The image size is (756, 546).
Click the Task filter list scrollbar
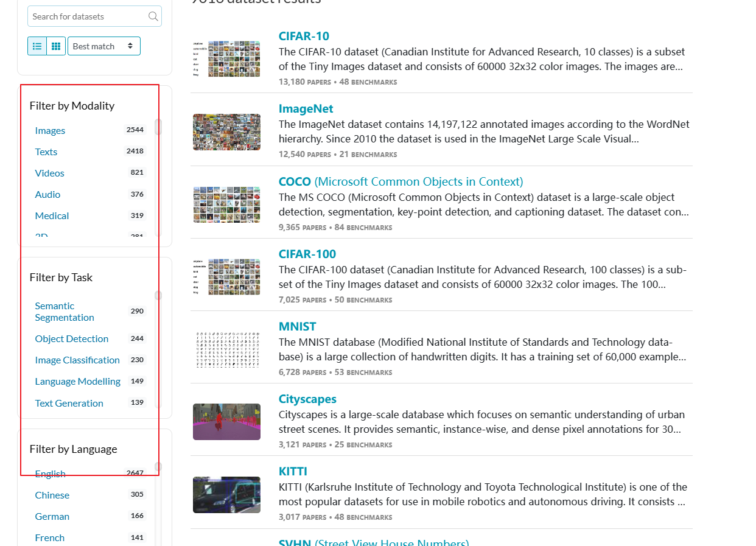(158, 295)
